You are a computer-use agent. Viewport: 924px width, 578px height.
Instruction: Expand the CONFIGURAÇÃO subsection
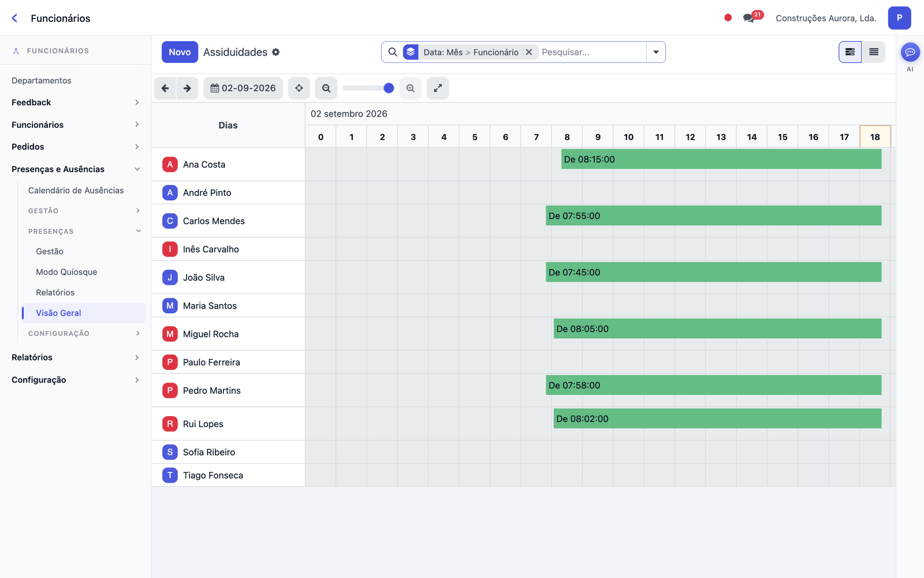coord(84,334)
